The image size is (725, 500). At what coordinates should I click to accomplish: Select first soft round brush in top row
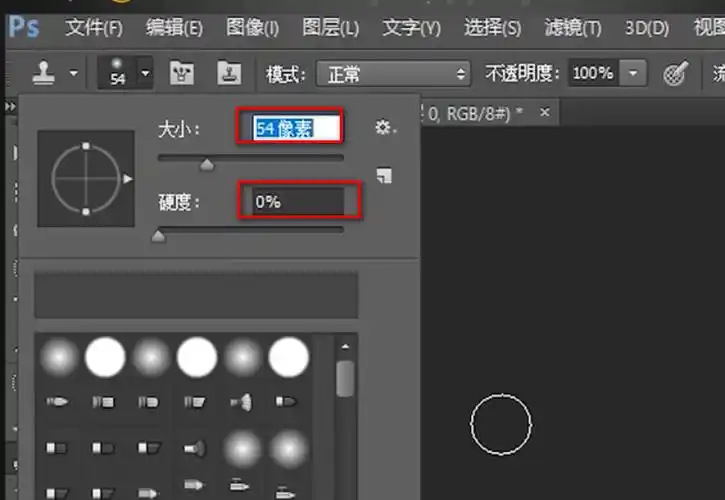pyautogui.click(x=59, y=357)
